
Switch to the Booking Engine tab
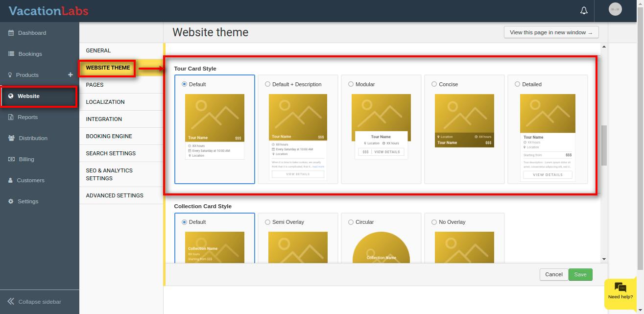point(109,136)
